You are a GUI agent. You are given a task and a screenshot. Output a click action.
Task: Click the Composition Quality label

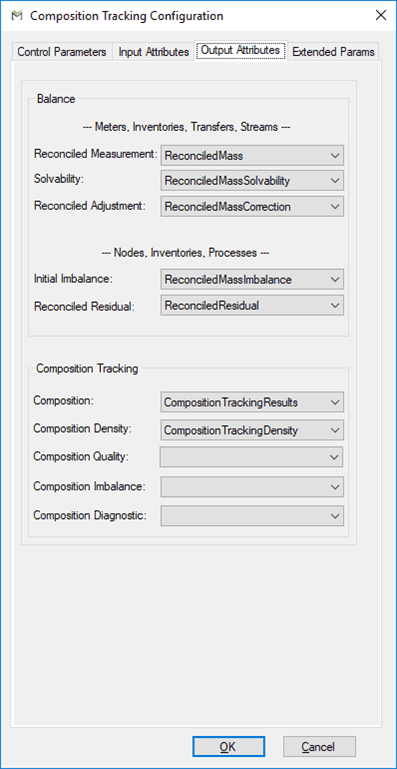click(81, 456)
